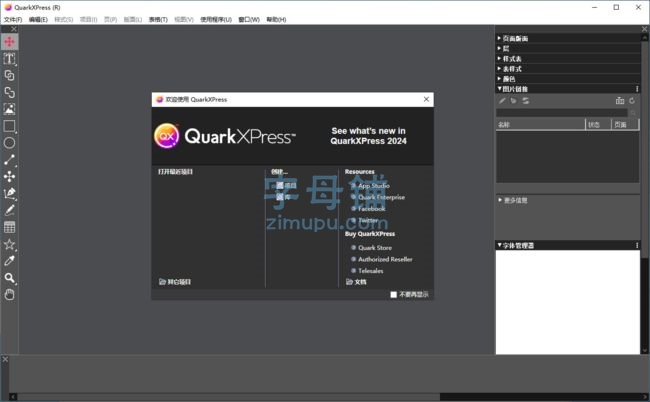Viewport: 650px width, 402px height.
Task: Open the File menu
Action: click(13, 19)
